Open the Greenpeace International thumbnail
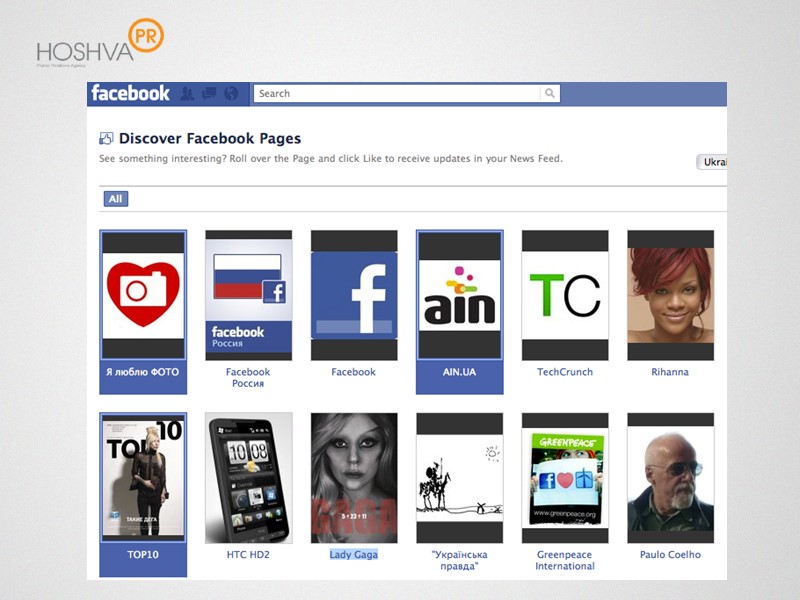 tap(565, 478)
